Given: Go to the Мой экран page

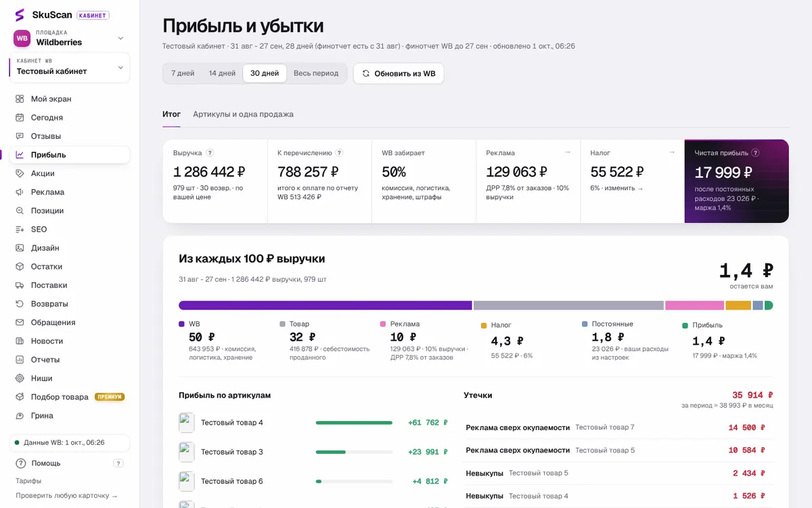Looking at the screenshot, I should (x=70, y=99).
